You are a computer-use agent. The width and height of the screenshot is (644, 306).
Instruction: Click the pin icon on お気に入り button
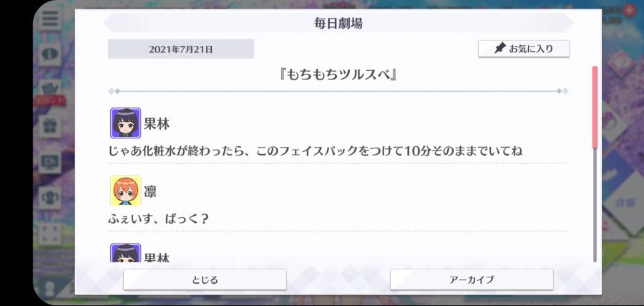(x=499, y=49)
